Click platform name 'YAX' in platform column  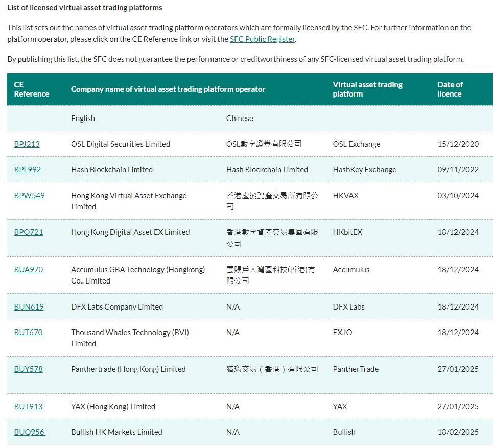(340, 407)
